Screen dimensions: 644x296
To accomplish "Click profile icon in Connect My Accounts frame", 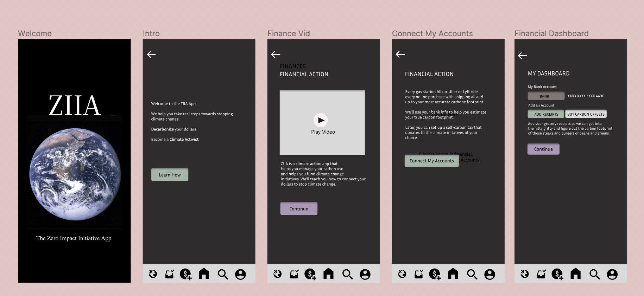I will click(490, 274).
